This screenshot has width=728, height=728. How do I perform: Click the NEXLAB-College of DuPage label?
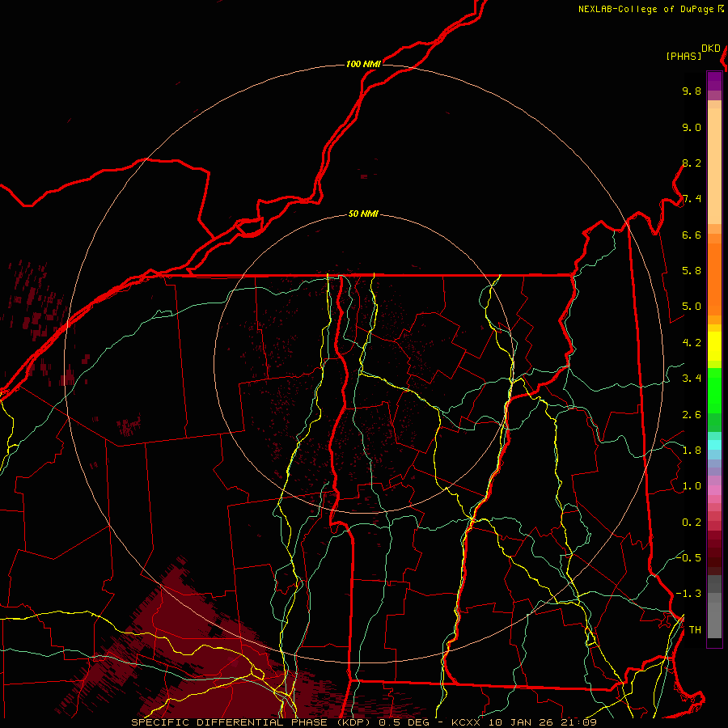pyautogui.click(x=646, y=9)
